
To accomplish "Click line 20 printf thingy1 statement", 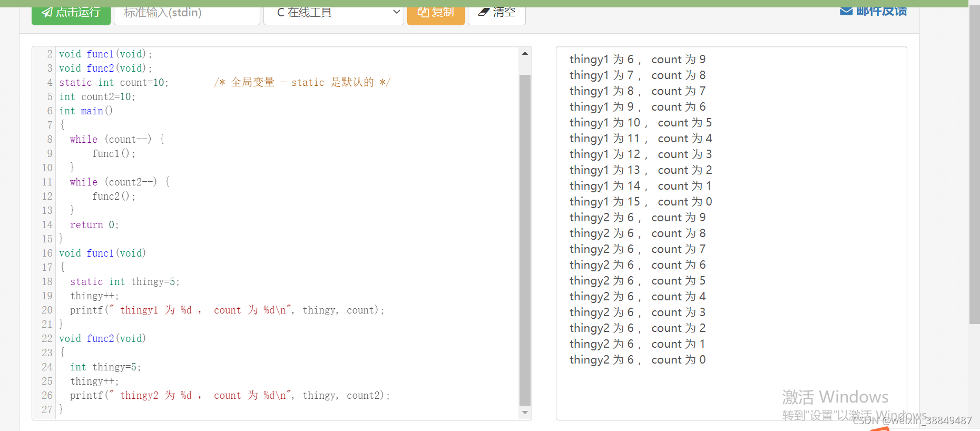I will pos(227,310).
